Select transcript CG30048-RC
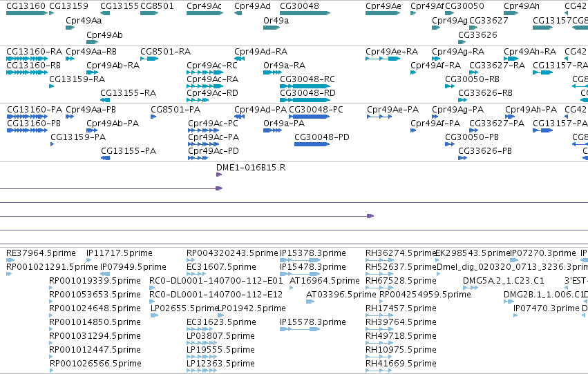Viewport: 588px width, 374px height. tap(307, 79)
